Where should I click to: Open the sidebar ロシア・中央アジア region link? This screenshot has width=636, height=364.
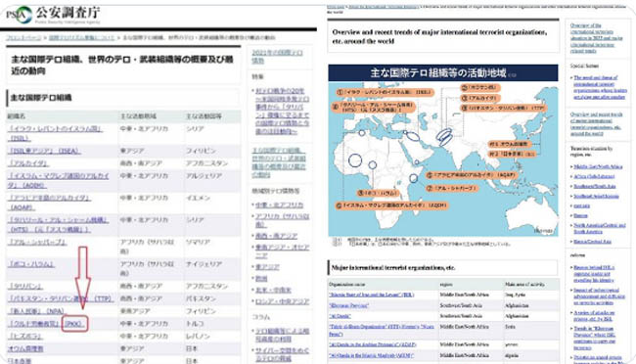(x=282, y=301)
